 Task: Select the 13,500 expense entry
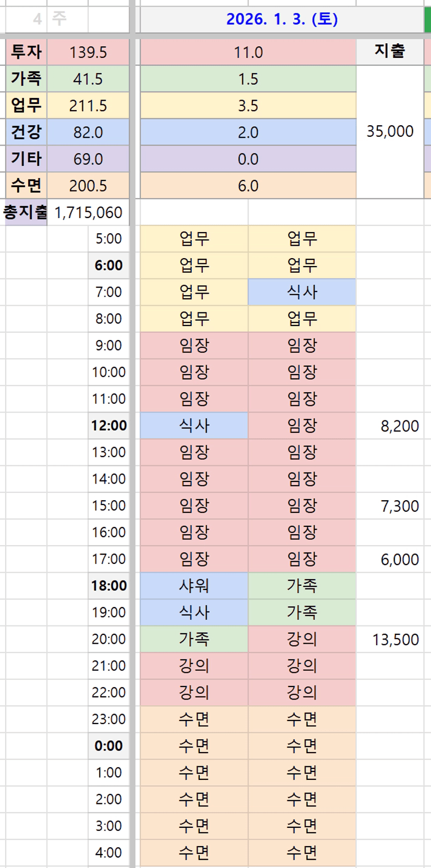point(395,640)
